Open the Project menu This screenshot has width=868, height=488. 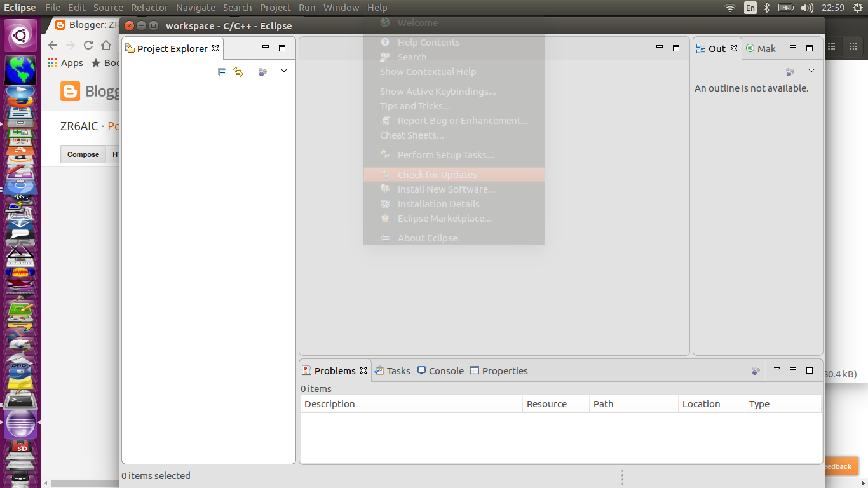pos(275,8)
